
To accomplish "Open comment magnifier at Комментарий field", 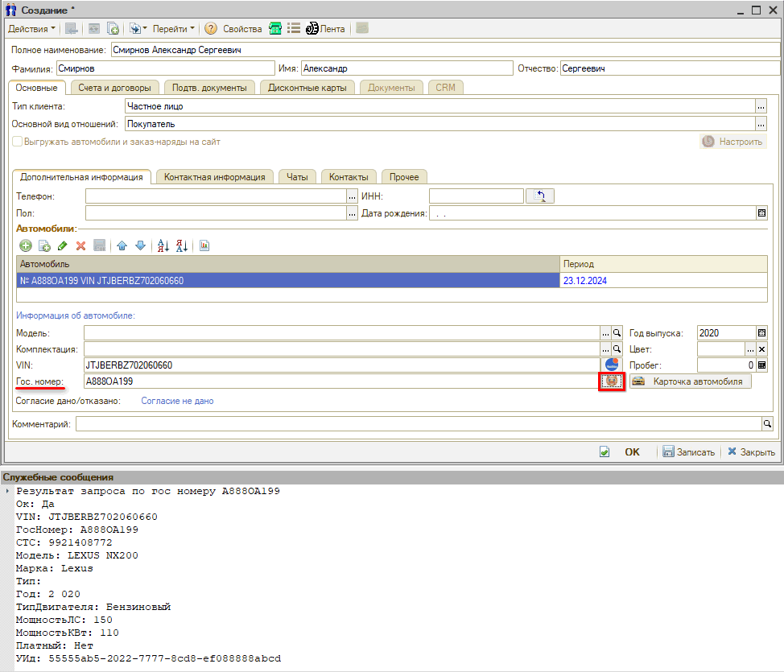I will (767, 424).
